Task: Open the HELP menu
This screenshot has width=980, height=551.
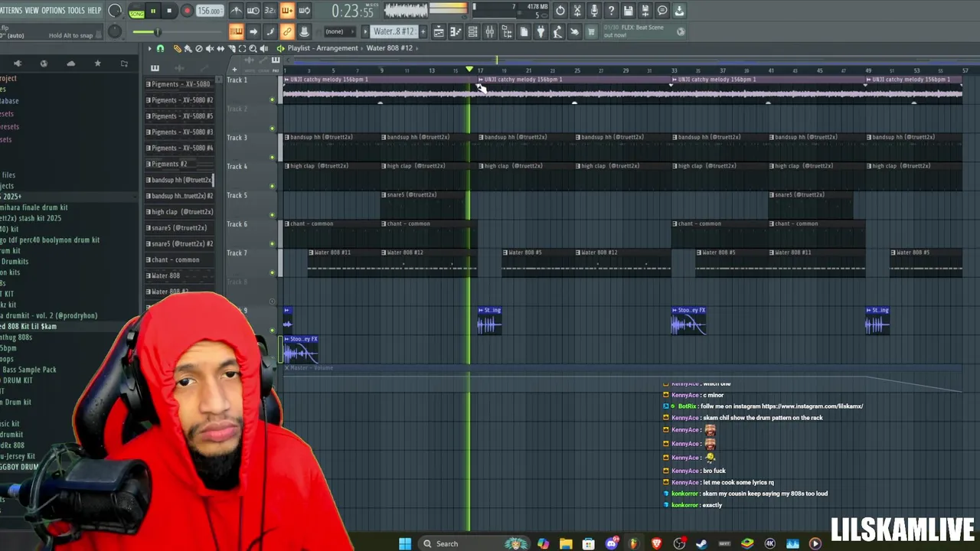Action: pos(94,10)
